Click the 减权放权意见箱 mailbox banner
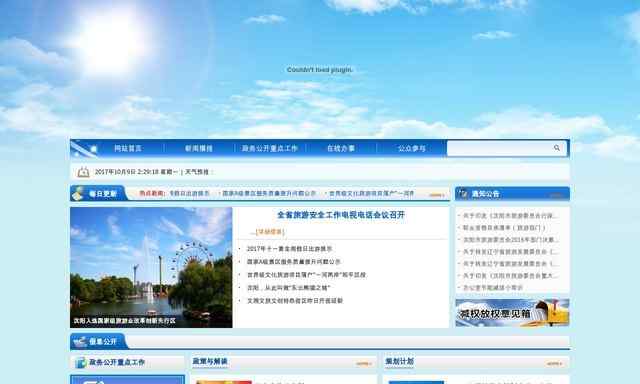This screenshot has height=384, width=640. coord(512,313)
